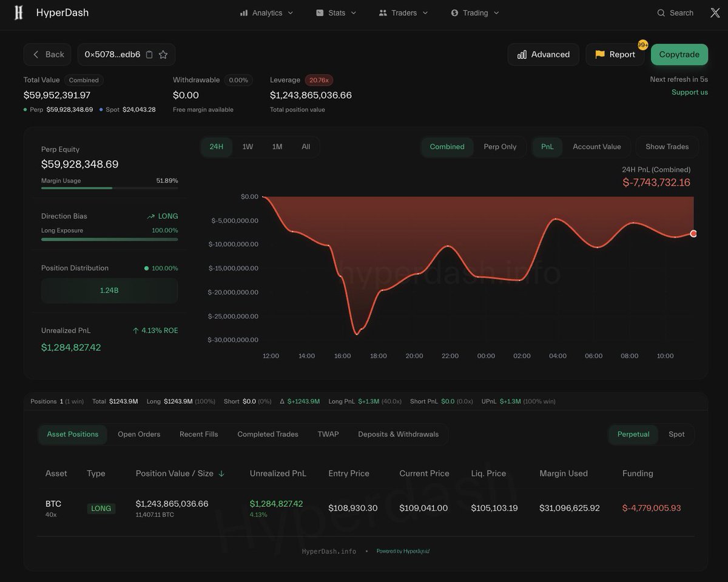Click the HyperDash logo icon

click(19, 13)
